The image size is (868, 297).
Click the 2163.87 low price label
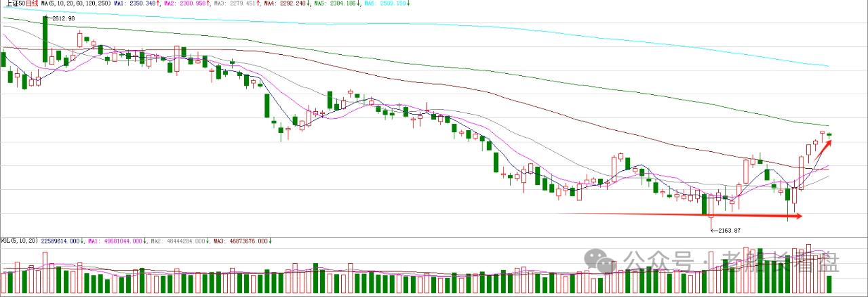(728, 231)
